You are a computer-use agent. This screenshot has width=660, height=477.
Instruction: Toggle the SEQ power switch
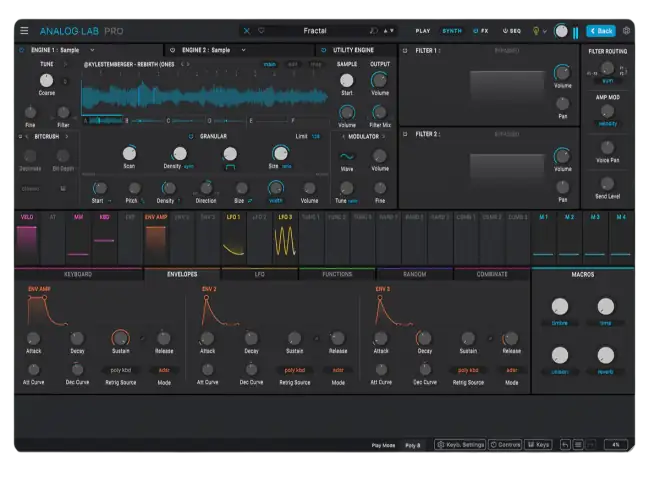coord(505,31)
